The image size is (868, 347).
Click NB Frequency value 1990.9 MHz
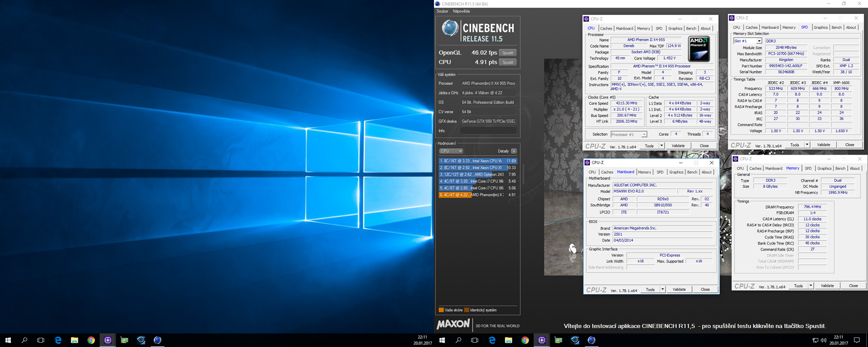coord(837,193)
